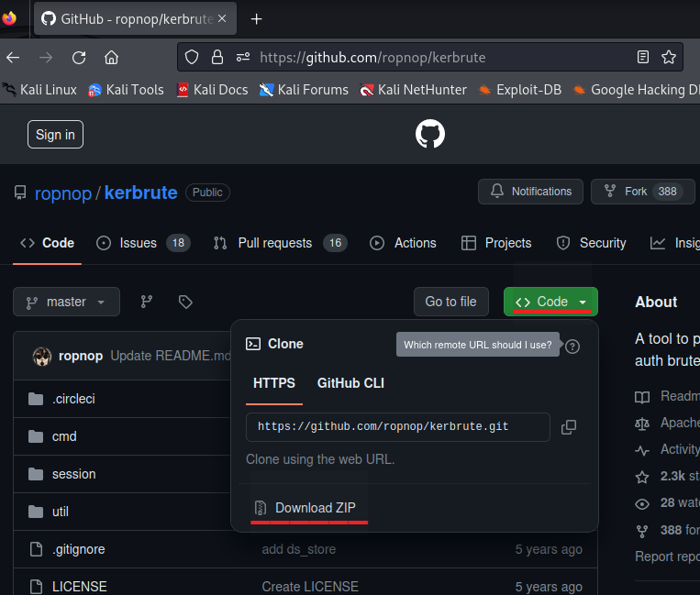Open the ropnop owner link
700x595 pixels.
tap(63, 193)
